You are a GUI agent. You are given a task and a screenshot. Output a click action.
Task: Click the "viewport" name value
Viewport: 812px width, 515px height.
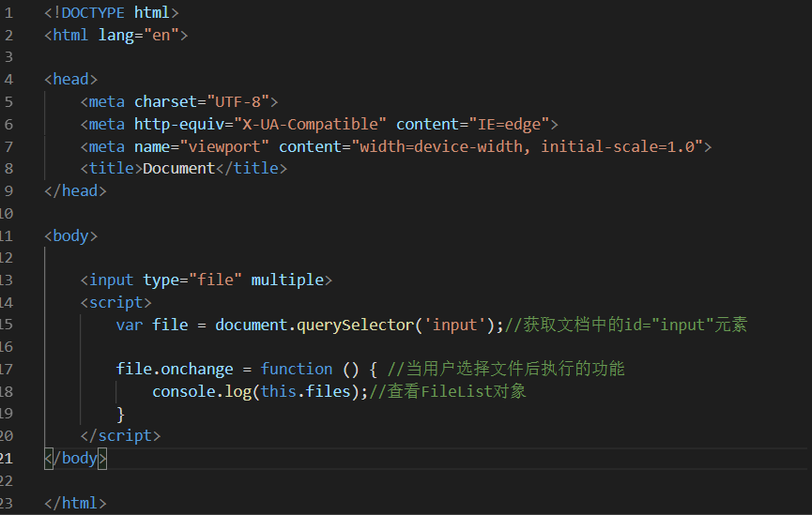pyautogui.click(x=224, y=147)
